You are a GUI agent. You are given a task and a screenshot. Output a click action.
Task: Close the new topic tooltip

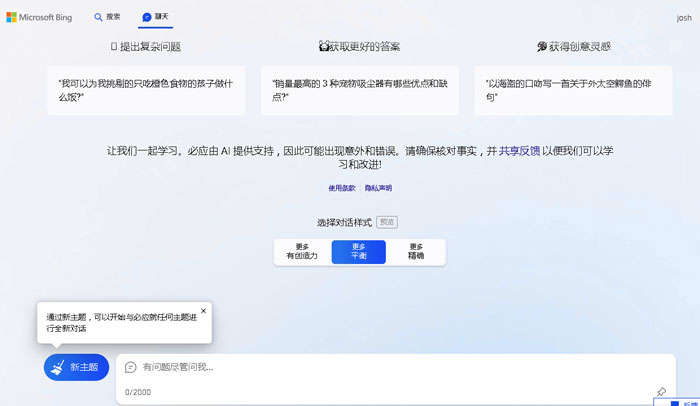pyautogui.click(x=203, y=311)
